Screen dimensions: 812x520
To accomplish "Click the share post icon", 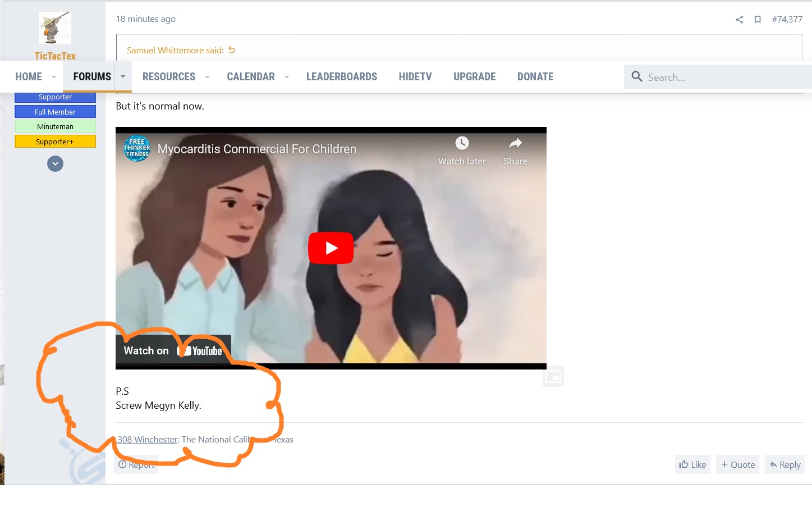I will [x=739, y=20].
